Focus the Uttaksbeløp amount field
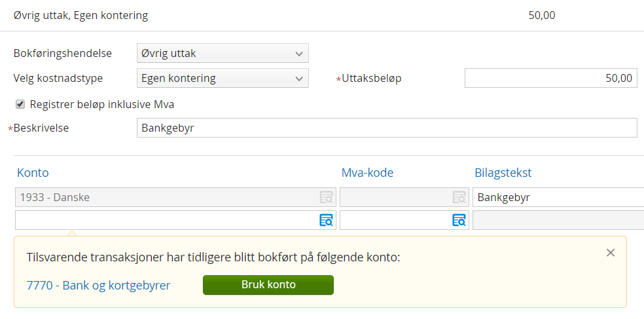 pos(550,78)
